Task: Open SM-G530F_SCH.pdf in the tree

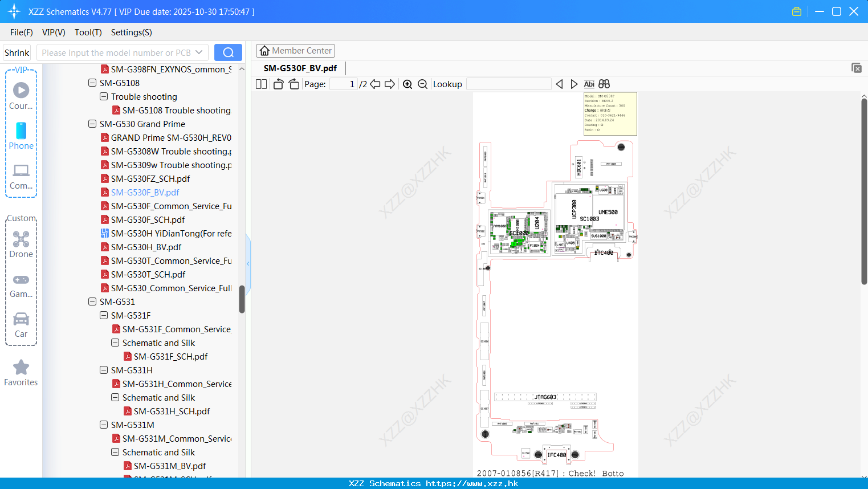Action: [x=148, y=219]
